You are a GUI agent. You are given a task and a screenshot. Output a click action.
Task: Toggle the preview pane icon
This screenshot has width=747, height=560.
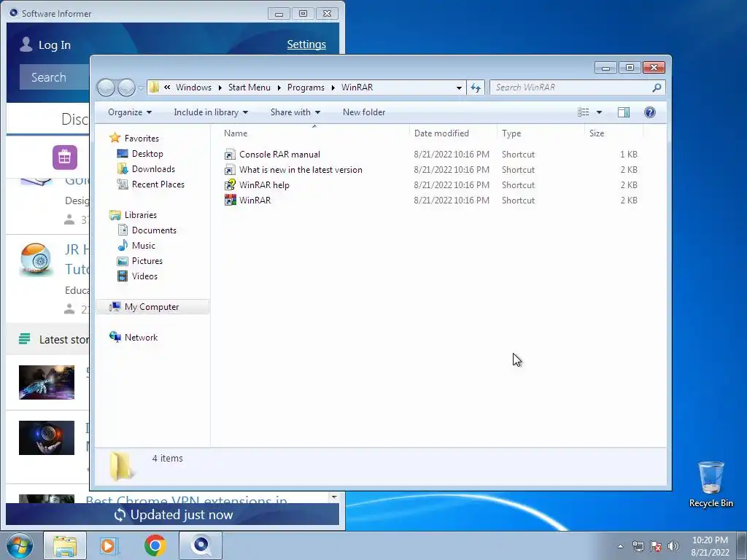pos(623,112)
